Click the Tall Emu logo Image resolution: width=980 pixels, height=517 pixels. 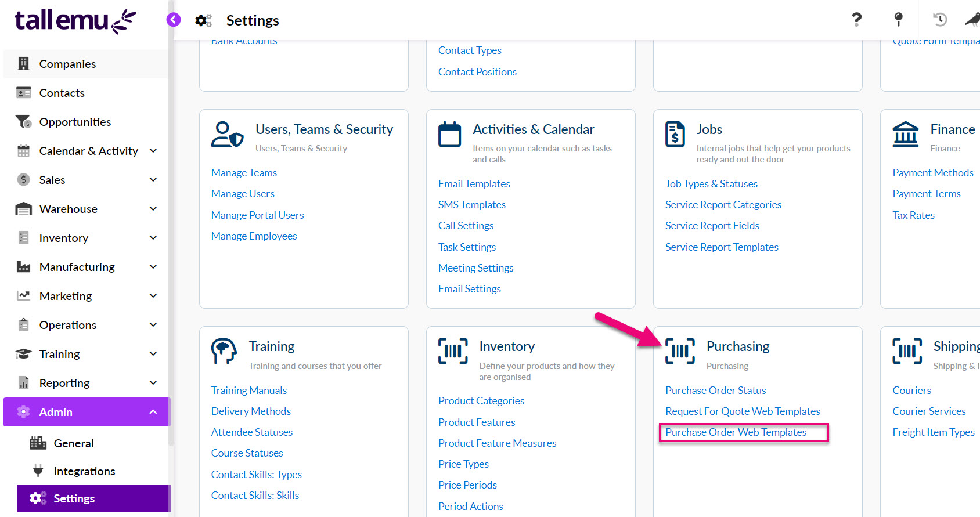coord(75,21)
